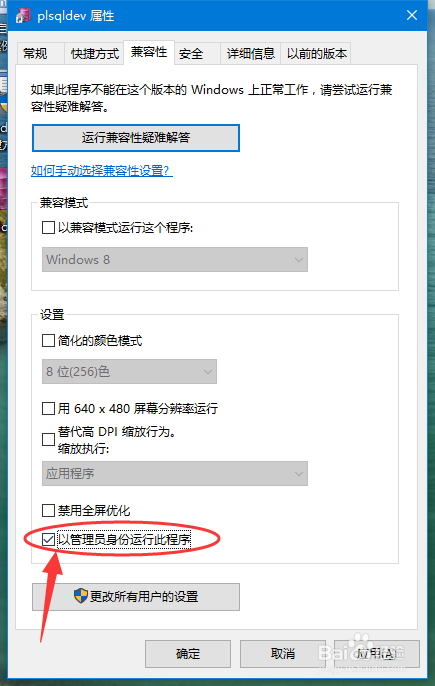Click the shield icon on change settings button

click(81, 596)
